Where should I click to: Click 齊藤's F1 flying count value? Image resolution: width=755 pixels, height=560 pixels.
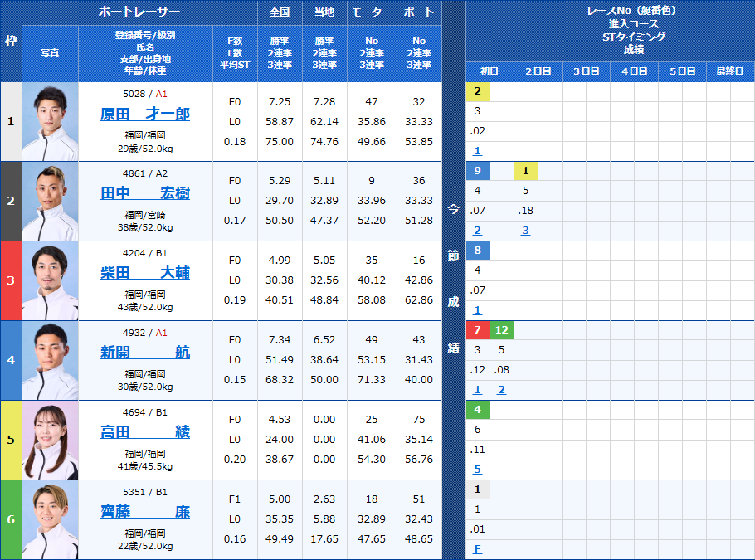tap(235, 499)
